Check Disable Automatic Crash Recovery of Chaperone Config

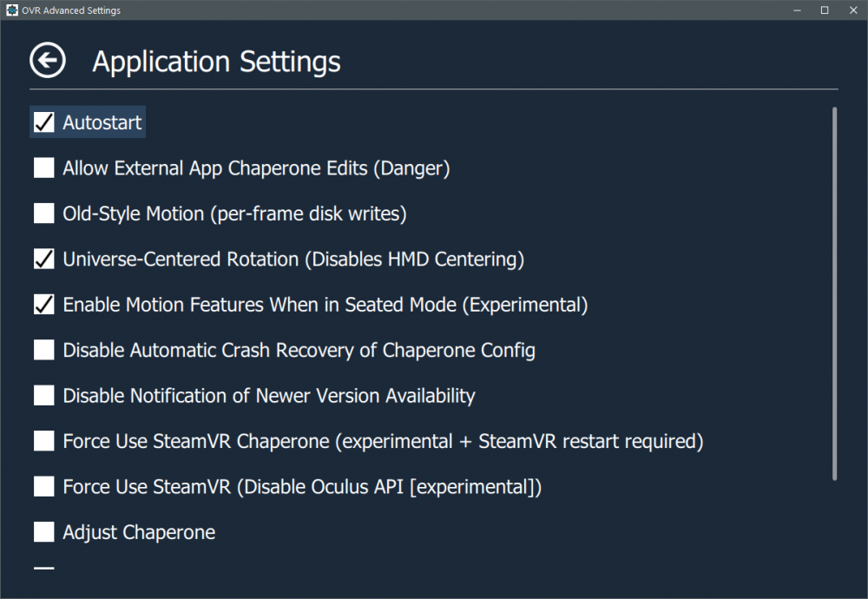44,350
